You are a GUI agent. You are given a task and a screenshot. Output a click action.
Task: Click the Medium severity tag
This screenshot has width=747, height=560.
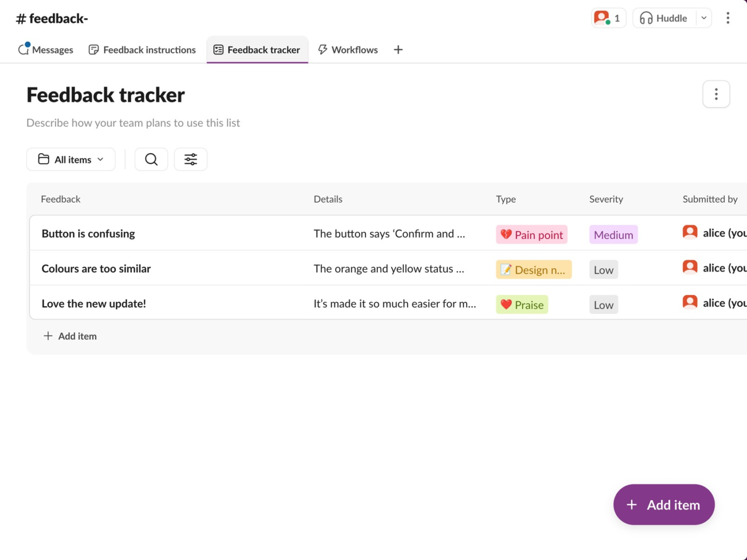pos(614,235)
